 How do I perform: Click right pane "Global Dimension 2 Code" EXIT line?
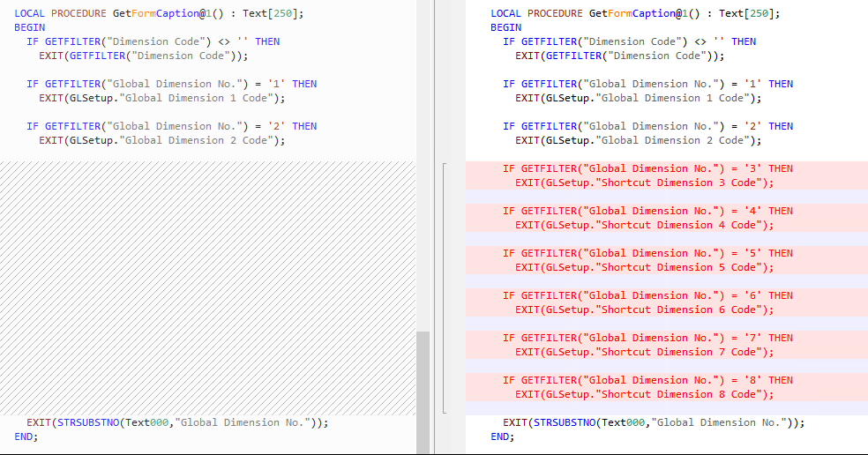coord(639,140)
